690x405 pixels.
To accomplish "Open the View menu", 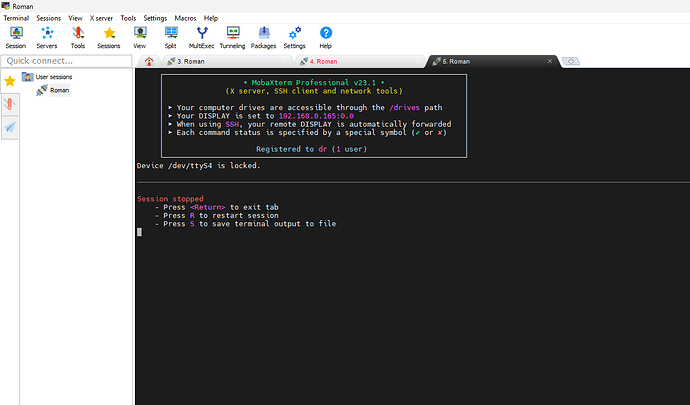I will tap(75, 18).
